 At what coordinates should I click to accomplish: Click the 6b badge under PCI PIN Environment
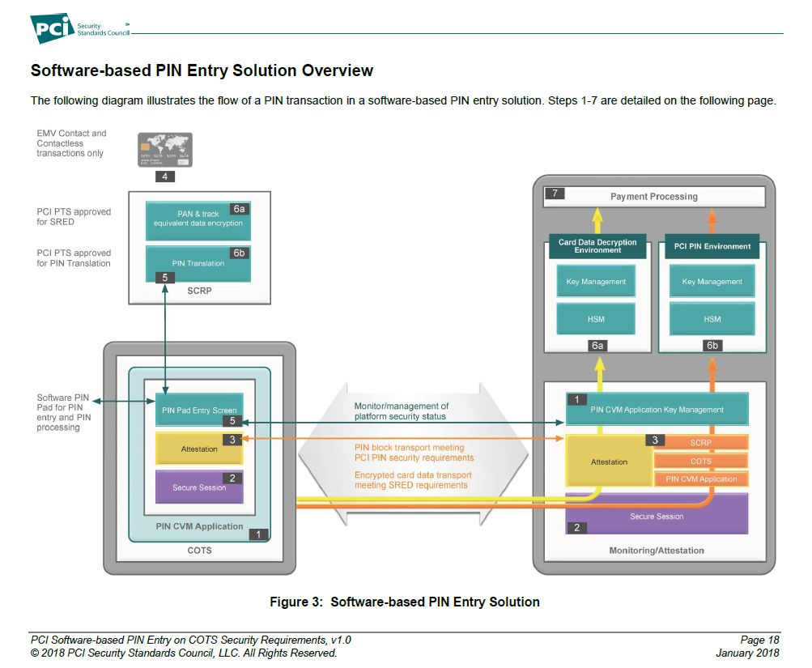[x=712, y=346]
